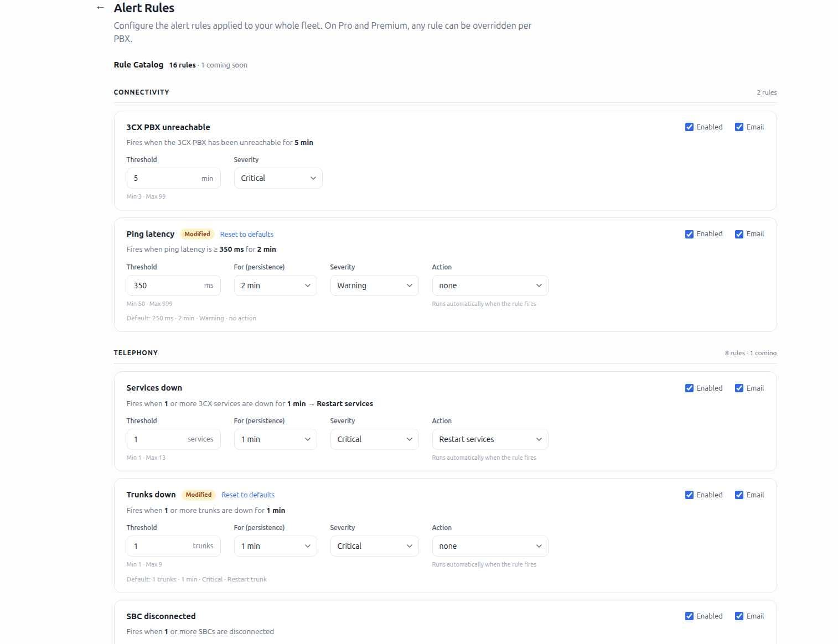838x644 pixels.
Task: Click Reset to defaults for Trunks down
Action: click(x=248, y=495)
